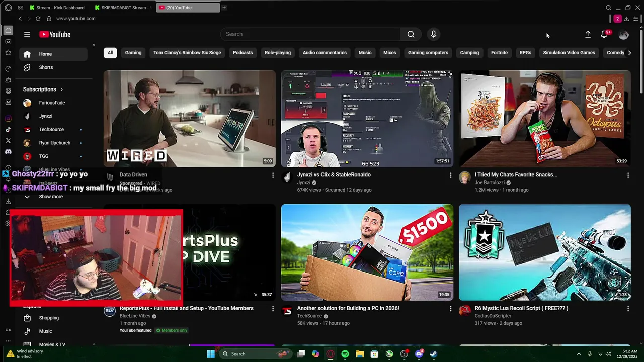Select the Fortnite filter chip
644x362 pixels.
tap(499, 53)
